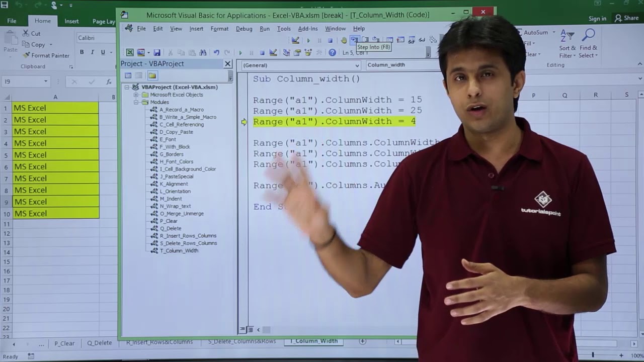This screenshot has height=362, width=644.
Task: Expand the Microsoft Excel Objects folder
Action: pos(136,95)
